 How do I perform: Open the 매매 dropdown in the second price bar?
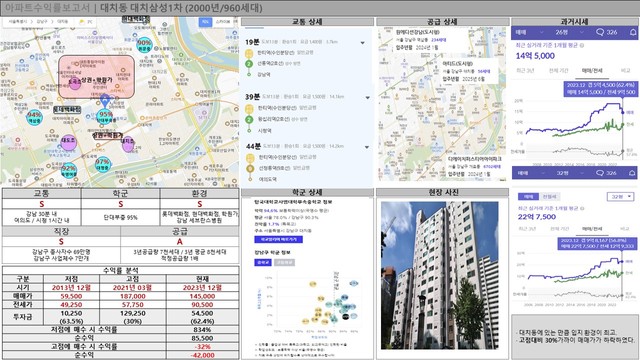click(530, 173)
